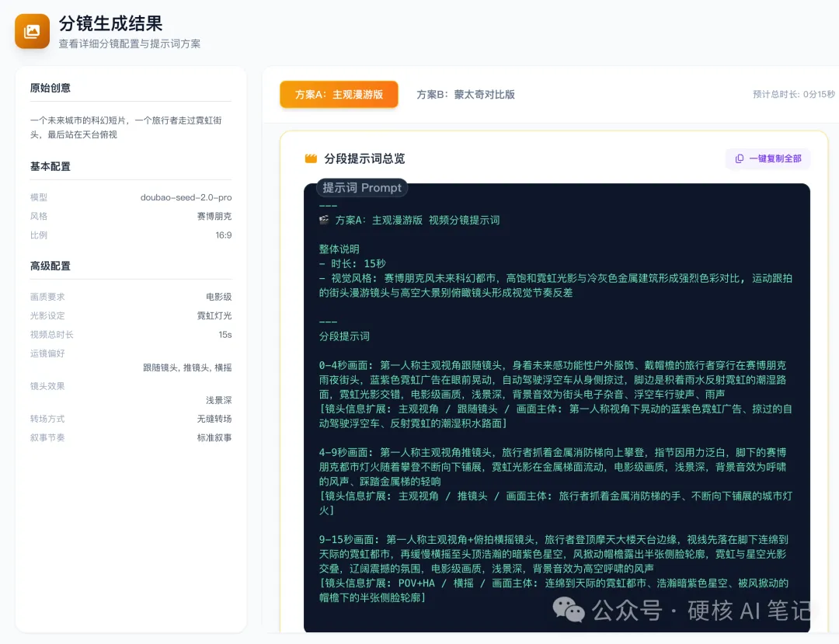Click the orange storyboard app icon top-left

[x=32, y=31]
